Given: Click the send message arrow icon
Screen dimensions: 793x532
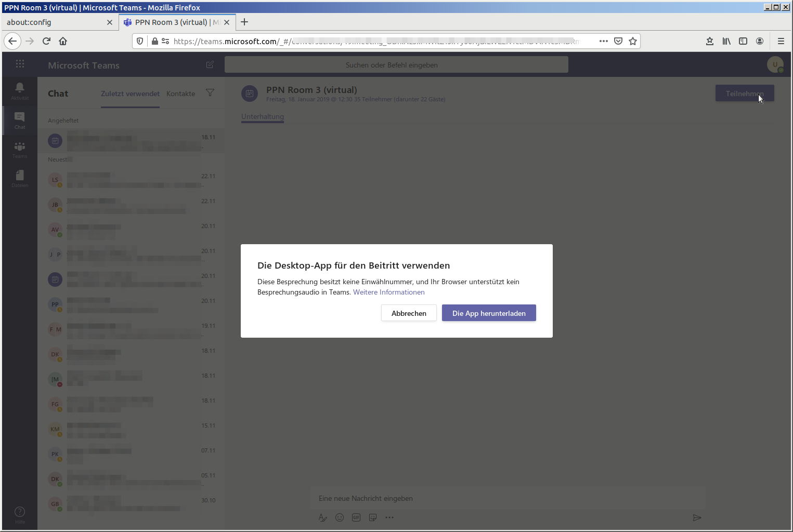Looking at the screenshot, I should pyautogui.click(x=697, y=517).
